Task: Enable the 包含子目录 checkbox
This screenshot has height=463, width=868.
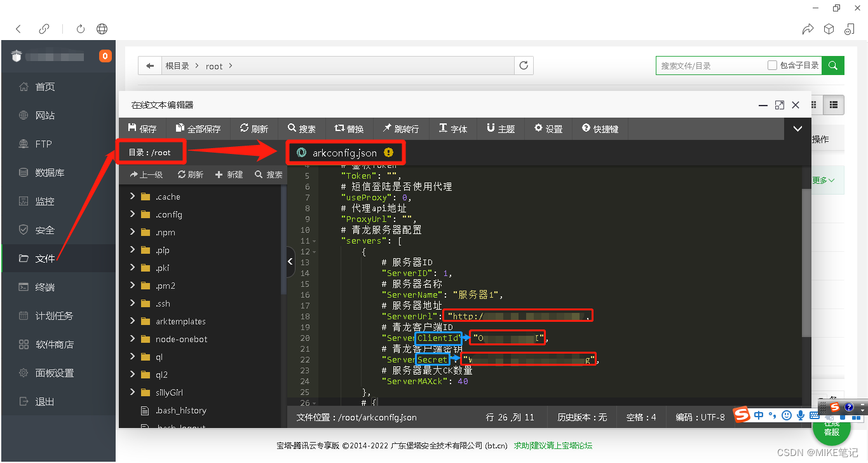Action: tap(773, 66)
